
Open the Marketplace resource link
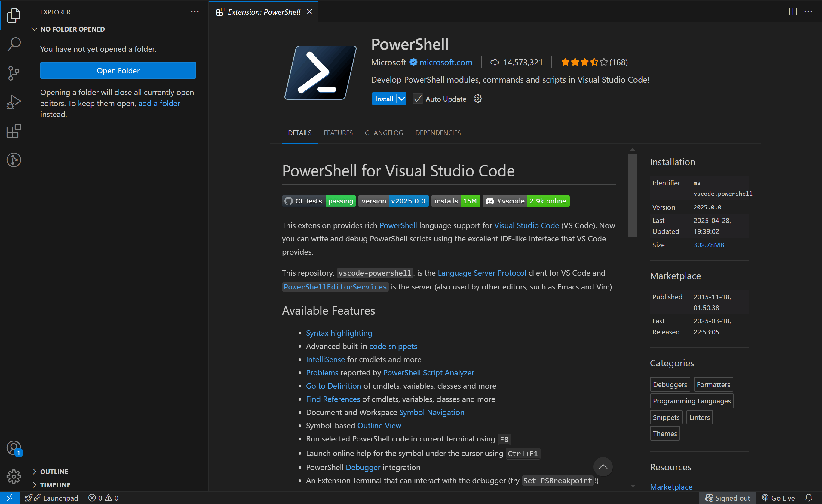pos(670,486)
